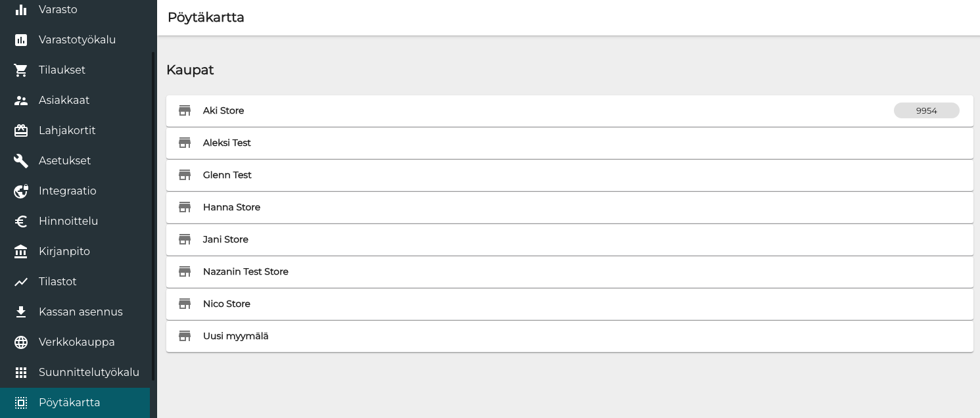
Task: Click the Kirjanpito bank icon
Action: click(x=21, y=252)
